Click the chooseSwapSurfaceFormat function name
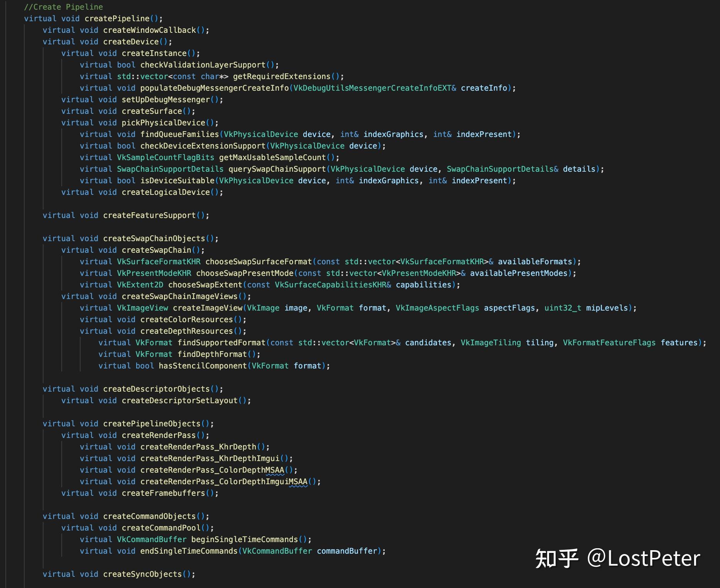Screen dimensions: 720x588 point(259,262)
